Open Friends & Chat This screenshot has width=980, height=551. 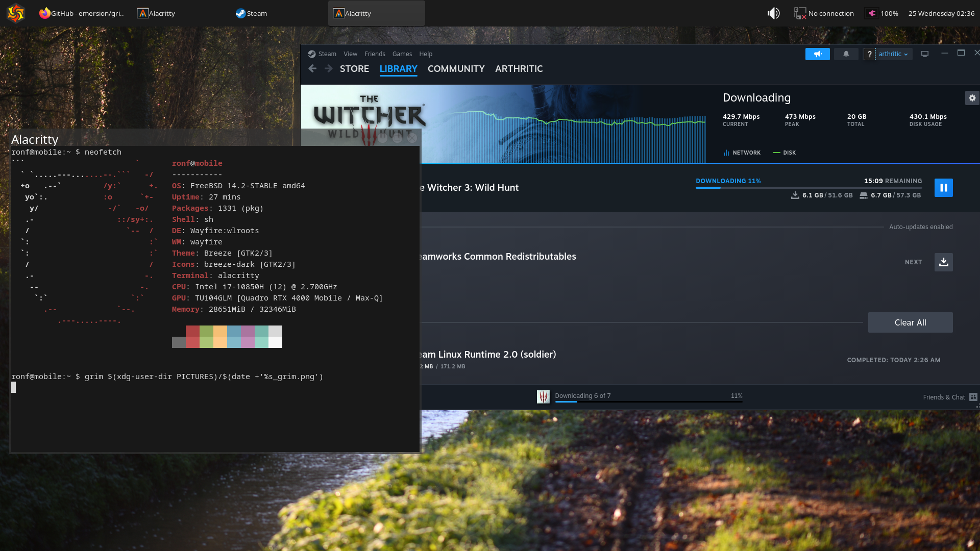pos(944,397)
